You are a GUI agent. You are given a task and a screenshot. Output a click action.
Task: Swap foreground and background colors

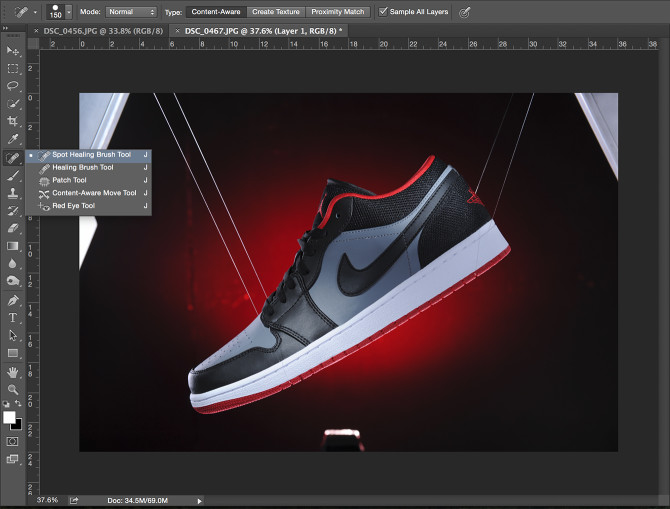coord(18,403)
